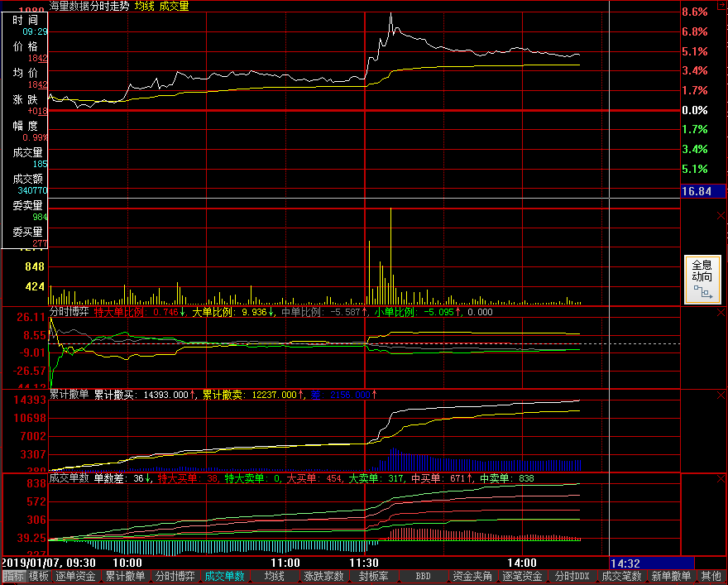Open the 逐单资金 indicator tab

(x=76, y=577)
